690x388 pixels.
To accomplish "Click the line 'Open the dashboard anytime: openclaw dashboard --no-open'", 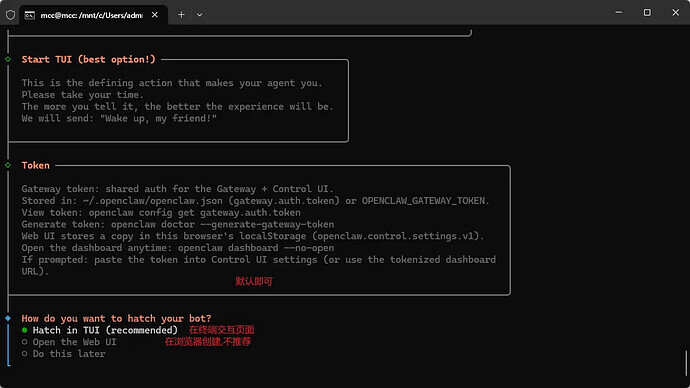I will point(178,248).
